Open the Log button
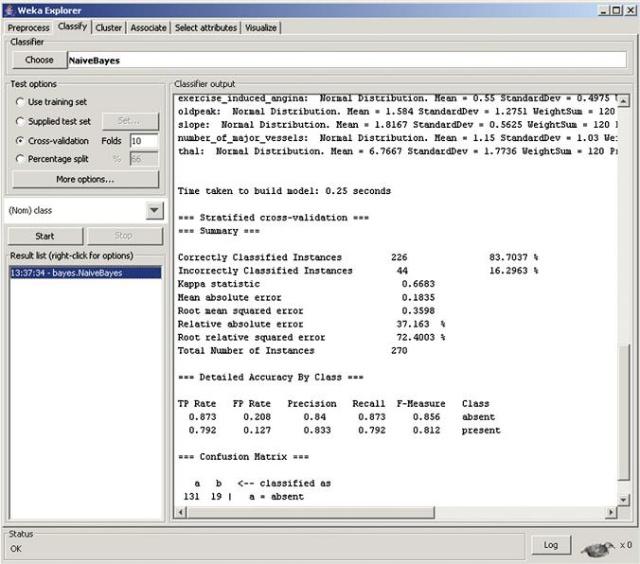Image resolution: width=640 pixels, height=564 pixels. coord(551,545)
